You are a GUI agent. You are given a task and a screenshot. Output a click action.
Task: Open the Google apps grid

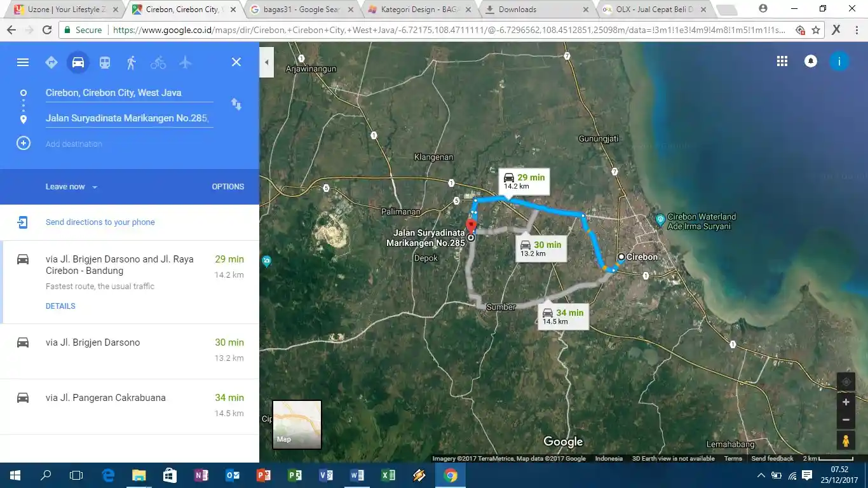click(782, 62)
